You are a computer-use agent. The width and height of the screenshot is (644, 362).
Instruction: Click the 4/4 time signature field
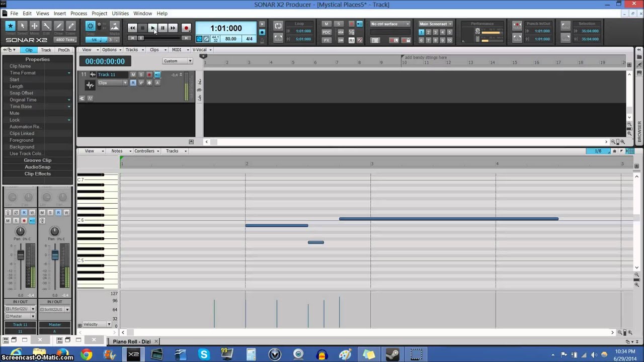(x=249, y=39)
